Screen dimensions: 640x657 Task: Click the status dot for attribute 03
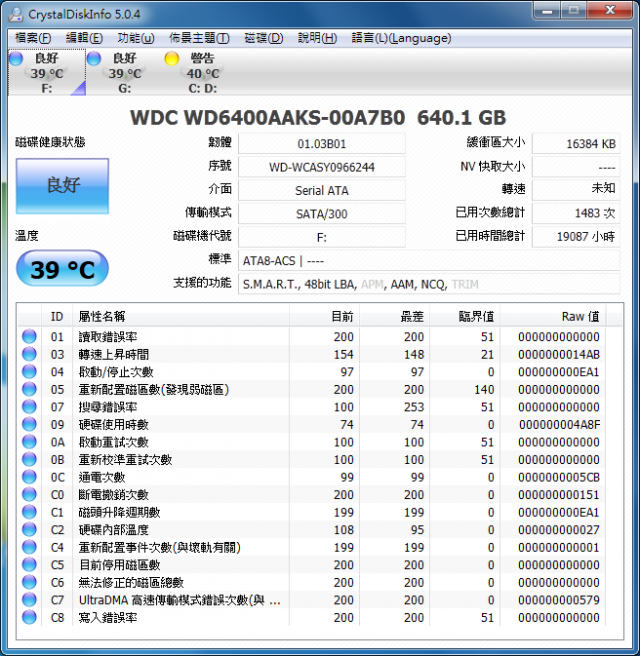coord(29,354)
